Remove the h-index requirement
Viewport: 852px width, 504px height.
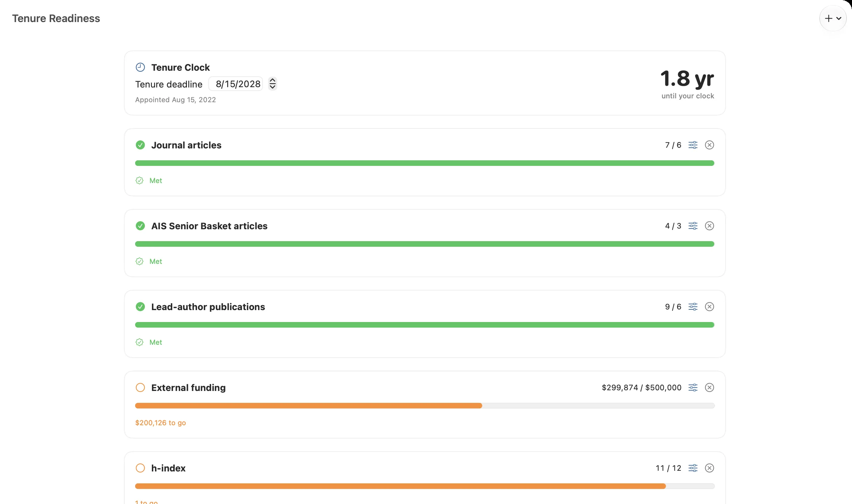tap(710, 468)
